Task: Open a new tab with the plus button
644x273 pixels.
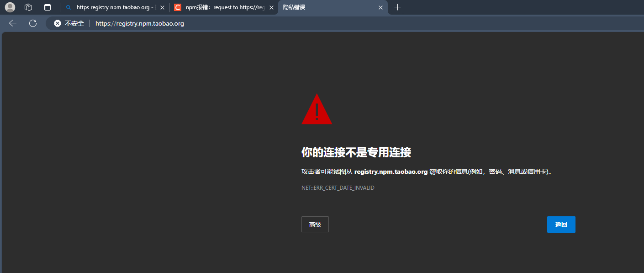Action: (x=397, y=7)
